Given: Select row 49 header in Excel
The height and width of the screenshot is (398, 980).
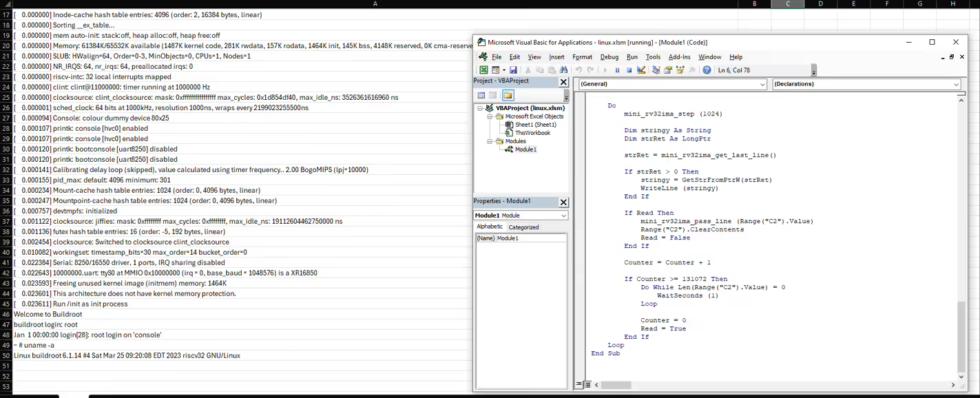Looking at the screenshot, I should point(6,345).
